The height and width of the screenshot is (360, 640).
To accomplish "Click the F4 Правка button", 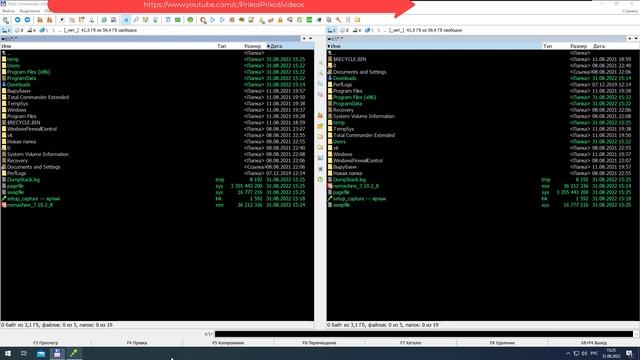I will (x=137, y=343).
